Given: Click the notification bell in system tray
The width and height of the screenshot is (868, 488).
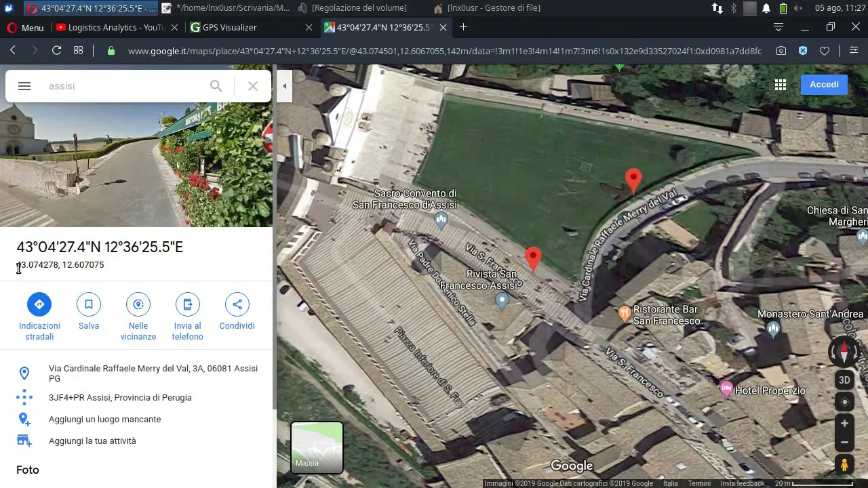Looking at the screenshot, I should 766,8.
